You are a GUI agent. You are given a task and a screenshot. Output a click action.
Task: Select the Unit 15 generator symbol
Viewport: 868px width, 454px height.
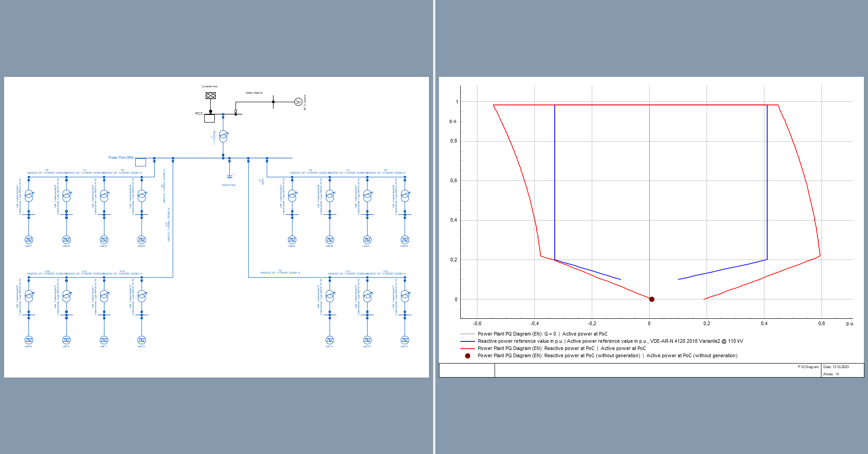(405, 340)
